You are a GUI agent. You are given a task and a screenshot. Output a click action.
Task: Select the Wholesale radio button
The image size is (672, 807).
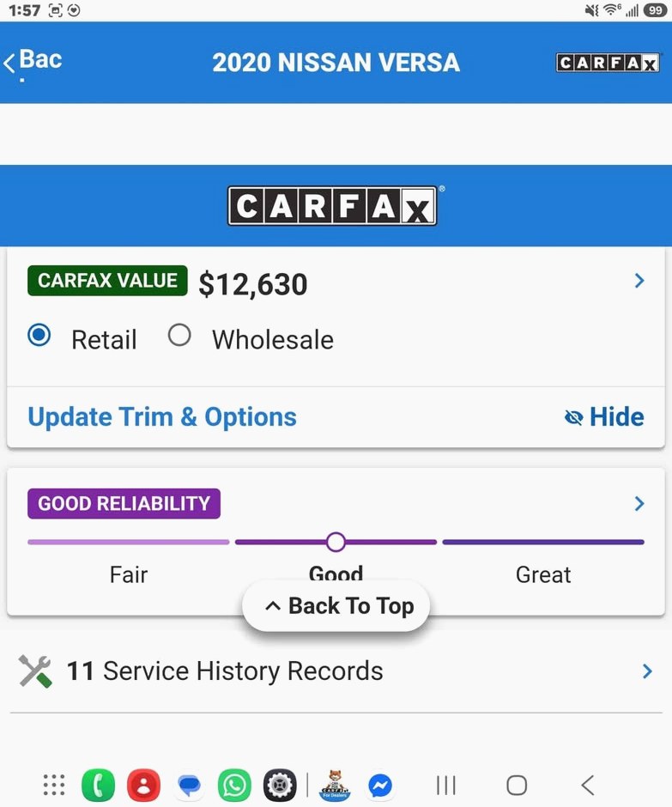[179, 335]
